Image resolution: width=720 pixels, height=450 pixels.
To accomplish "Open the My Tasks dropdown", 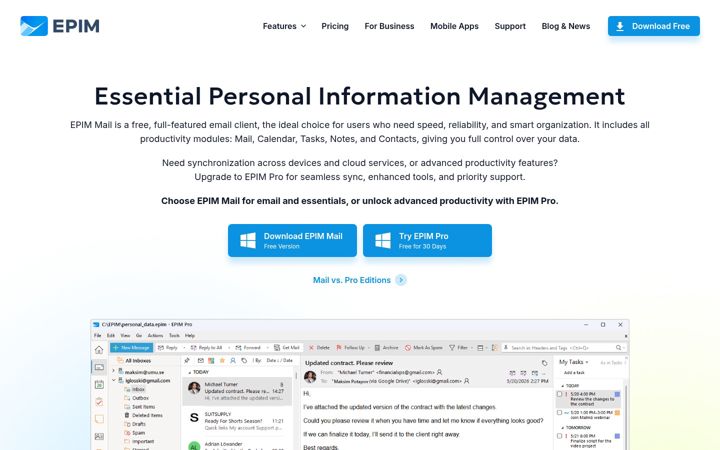I will (x=574, y=362).
